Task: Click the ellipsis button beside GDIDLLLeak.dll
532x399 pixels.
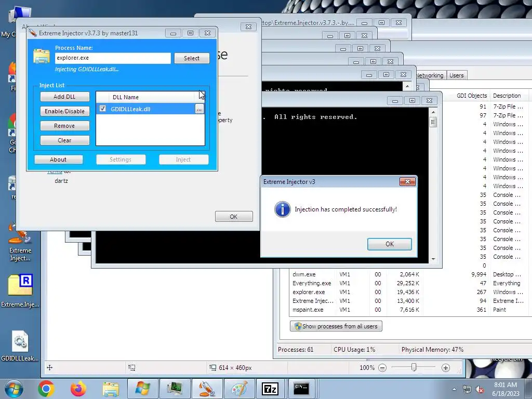Action: tap(199, 109)
